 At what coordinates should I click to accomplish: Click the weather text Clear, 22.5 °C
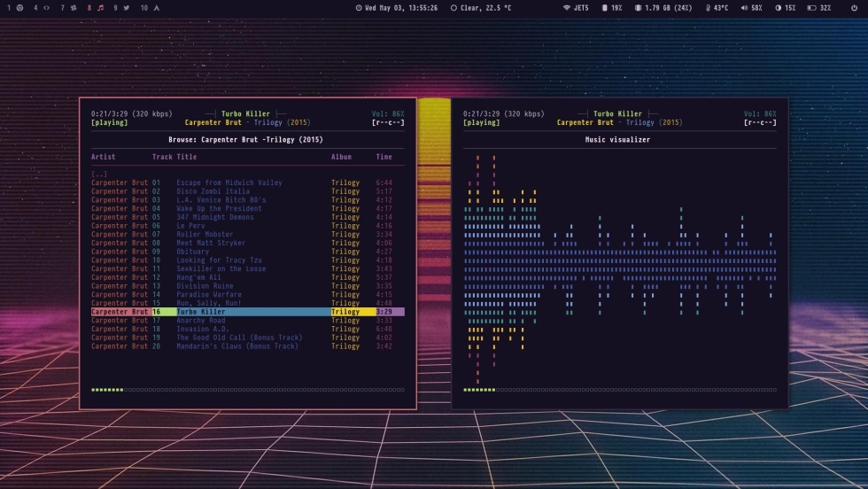(x=486, y=8)
